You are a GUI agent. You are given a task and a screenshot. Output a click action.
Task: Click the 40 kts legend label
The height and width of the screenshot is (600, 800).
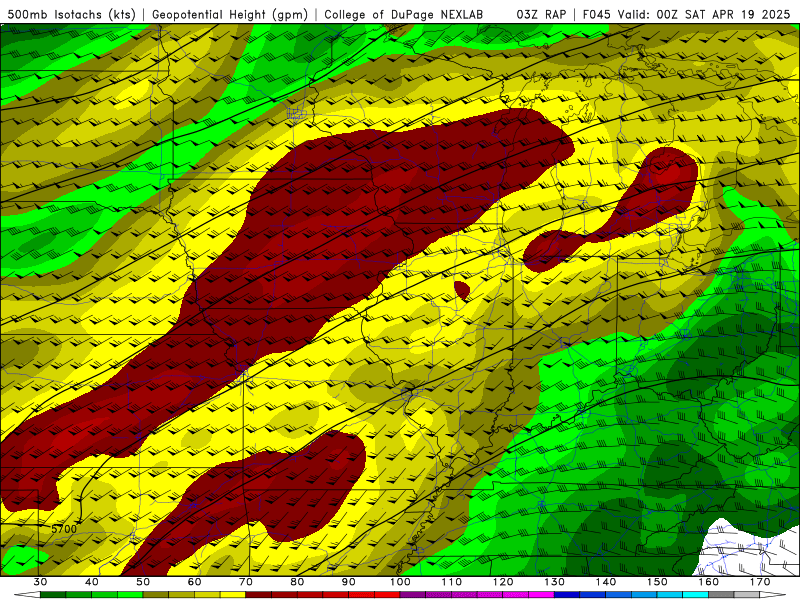(92, 582)
